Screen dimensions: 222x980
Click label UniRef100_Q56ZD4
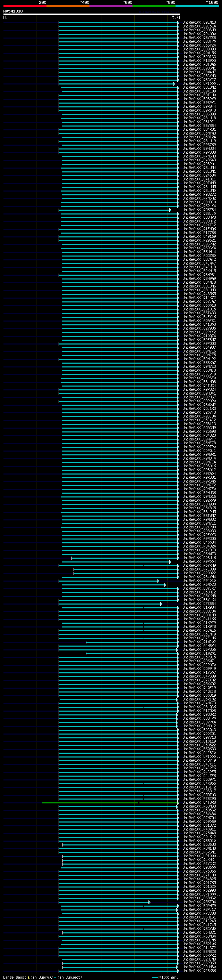199,902
